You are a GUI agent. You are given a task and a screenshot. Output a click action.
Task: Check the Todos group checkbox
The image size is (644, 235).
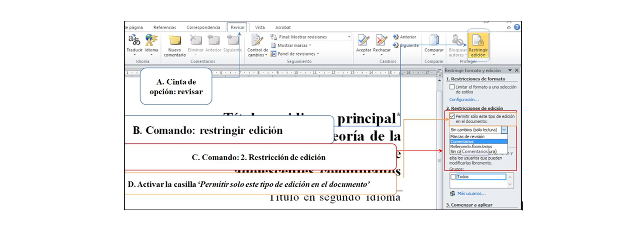[x=453, y=177]
